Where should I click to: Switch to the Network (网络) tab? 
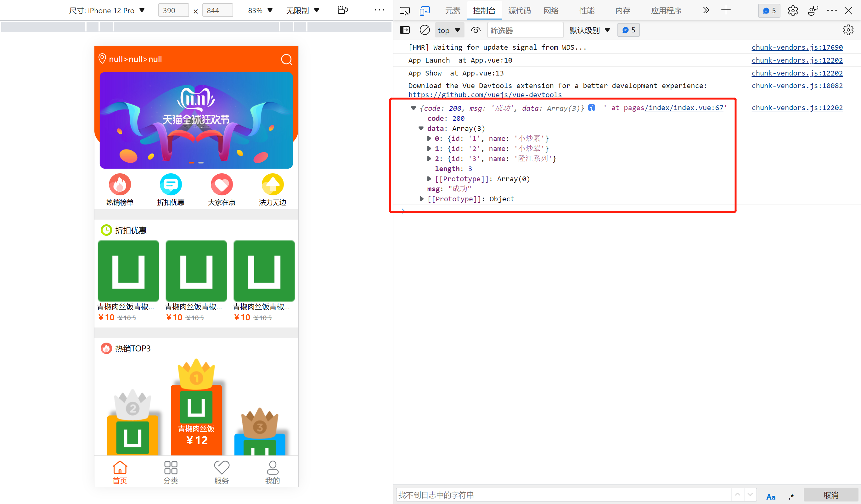click(551, 11)
